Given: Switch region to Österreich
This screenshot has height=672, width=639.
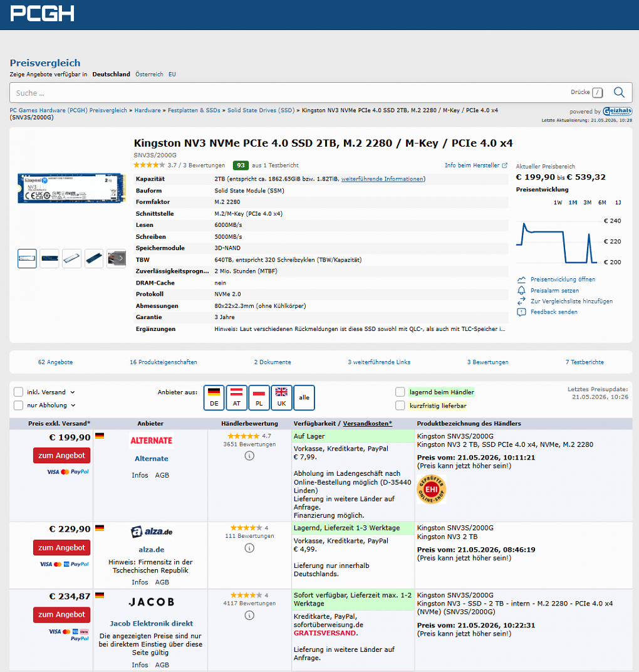Looking at the screenshot, I should coord(149,74).
